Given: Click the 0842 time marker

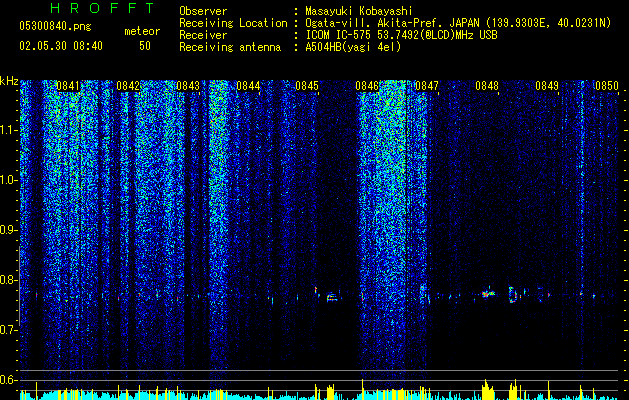Looking at the screenshot, I should [128, 86].
